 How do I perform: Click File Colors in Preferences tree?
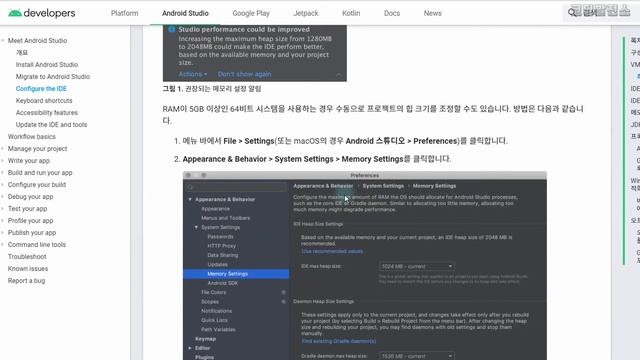(213, 292)
